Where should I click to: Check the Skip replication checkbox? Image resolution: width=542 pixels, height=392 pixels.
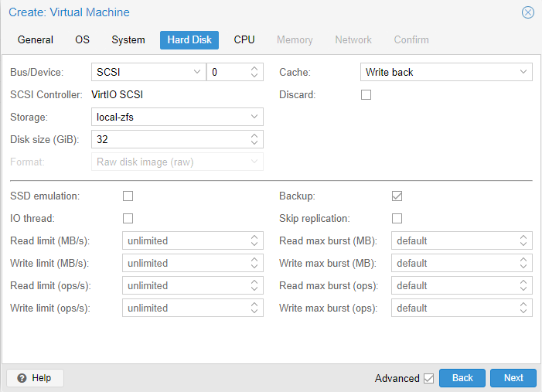tap(397, 219)
